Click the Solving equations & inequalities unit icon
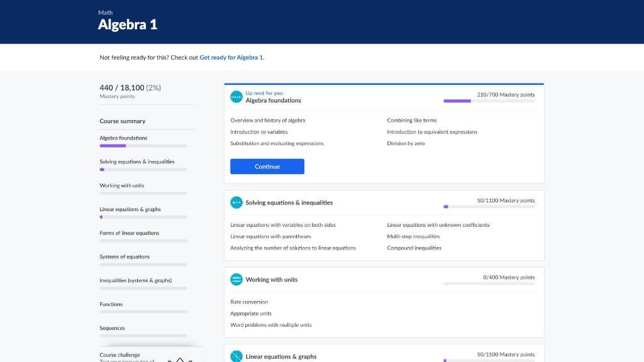 236,202
